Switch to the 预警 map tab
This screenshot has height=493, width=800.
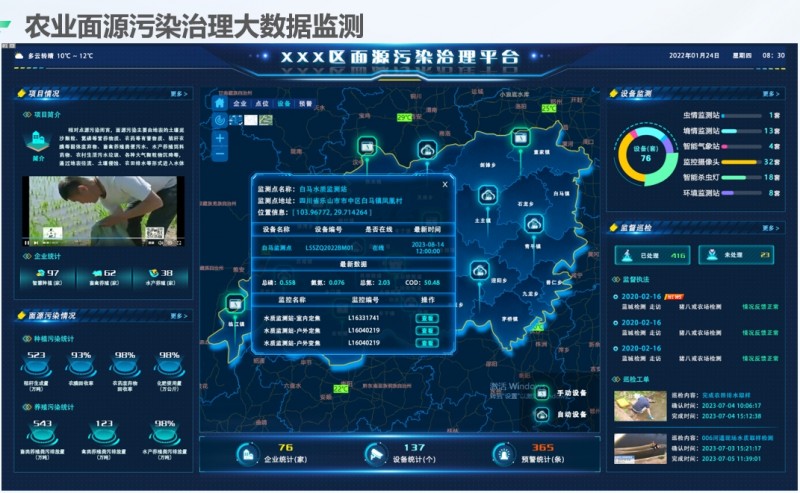(x=306, y=103)
